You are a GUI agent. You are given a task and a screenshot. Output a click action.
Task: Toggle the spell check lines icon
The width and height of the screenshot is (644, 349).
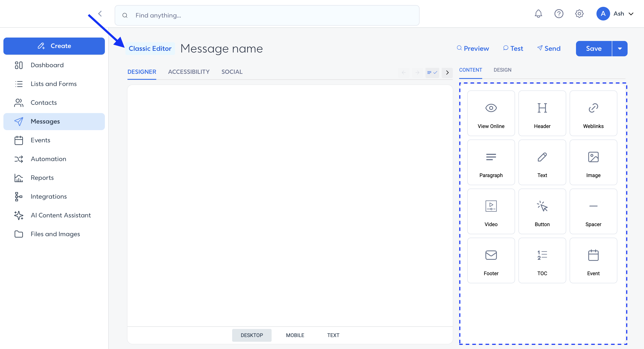(x=432, y=73)
